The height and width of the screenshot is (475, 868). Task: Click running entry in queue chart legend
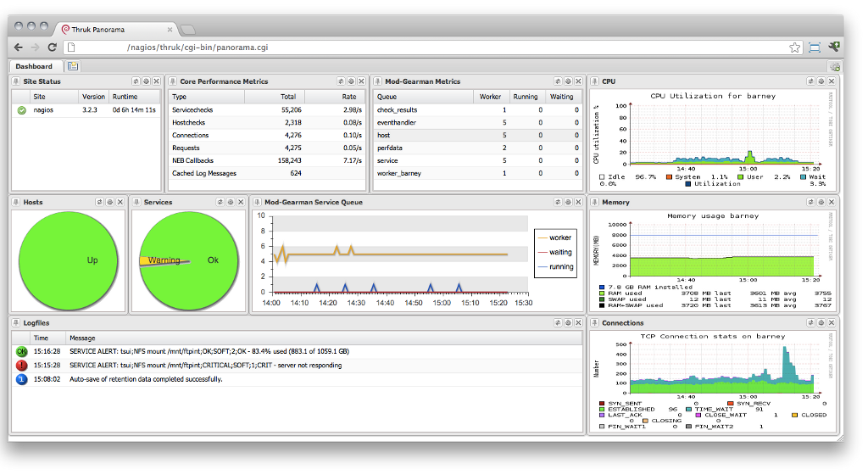tap(556, 266)
